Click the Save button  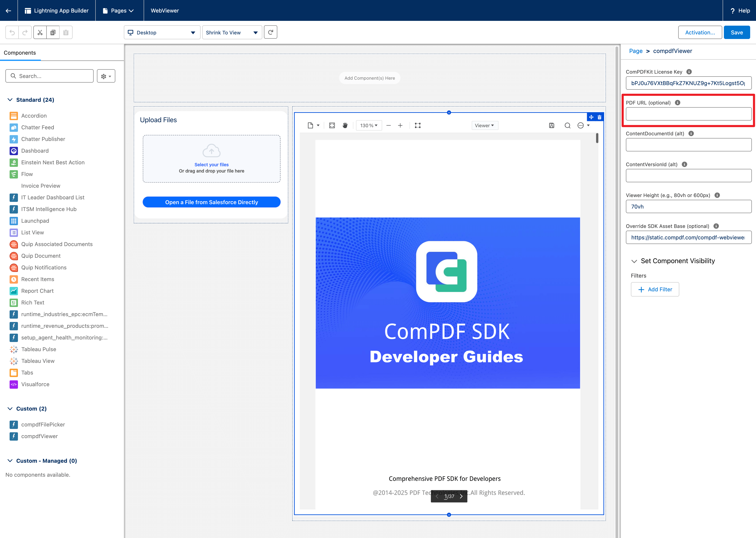coord(736,33)
